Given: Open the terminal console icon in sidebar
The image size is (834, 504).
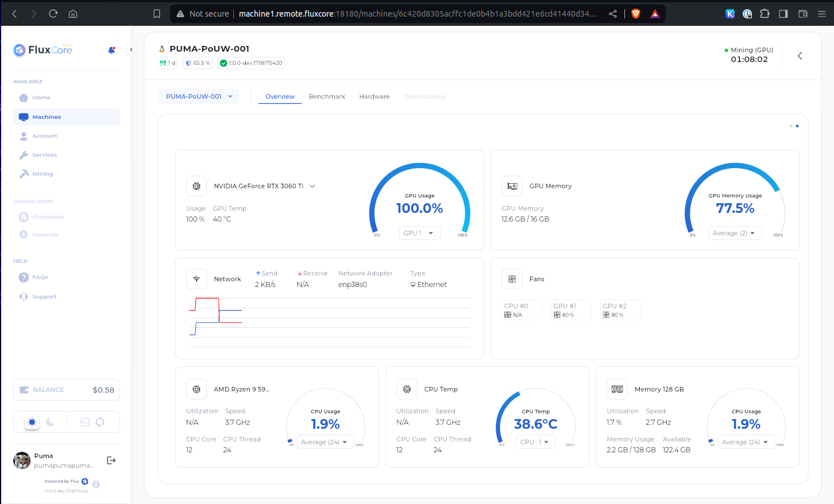Looking at the screenshot, I should (84, 422).
